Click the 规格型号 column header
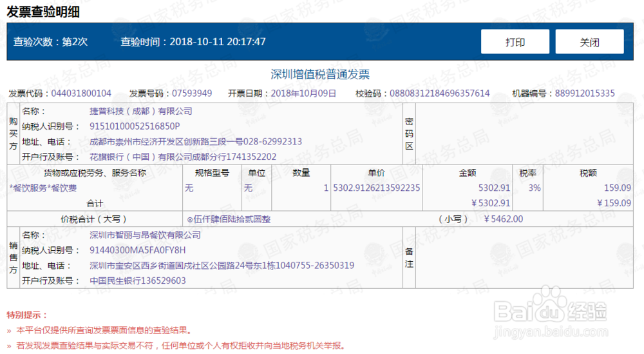644x354 pixels. click(x=212, y=173)
